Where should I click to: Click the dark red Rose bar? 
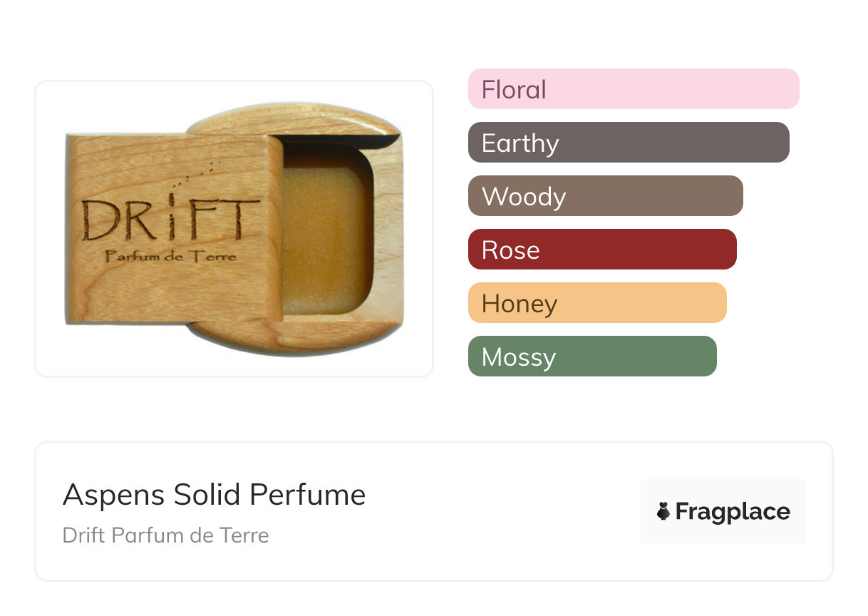click(601, 250)
